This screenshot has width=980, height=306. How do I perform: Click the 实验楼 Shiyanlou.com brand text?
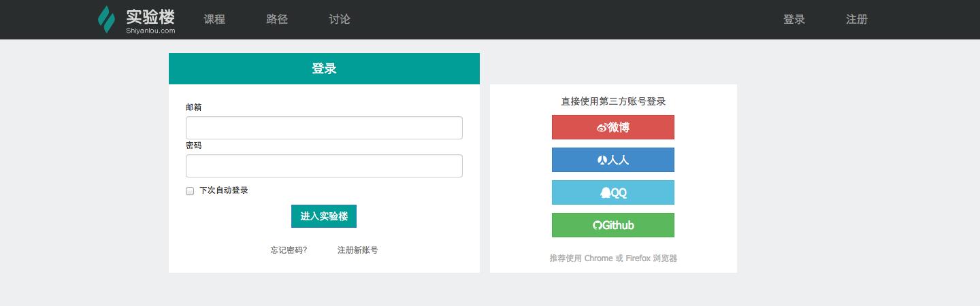(x=150, y=20)
